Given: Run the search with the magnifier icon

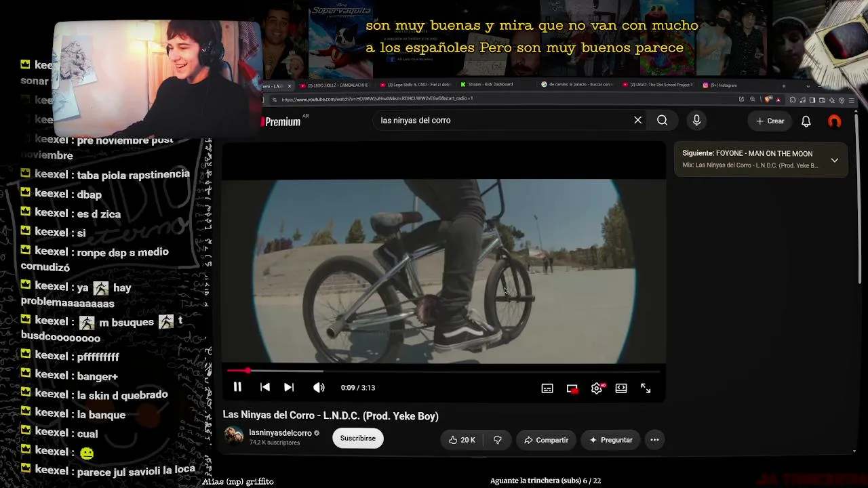Looking at the screenshot, I should 663,121.
